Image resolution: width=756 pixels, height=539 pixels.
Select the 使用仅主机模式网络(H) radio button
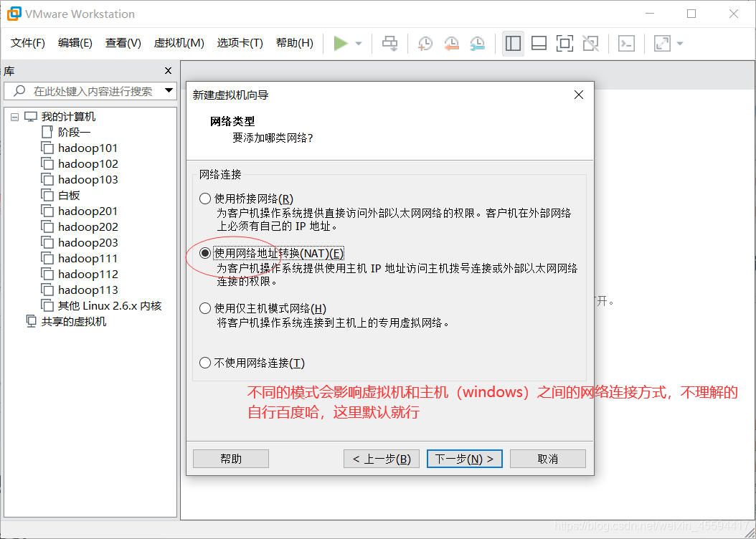(x=205, y=308)
